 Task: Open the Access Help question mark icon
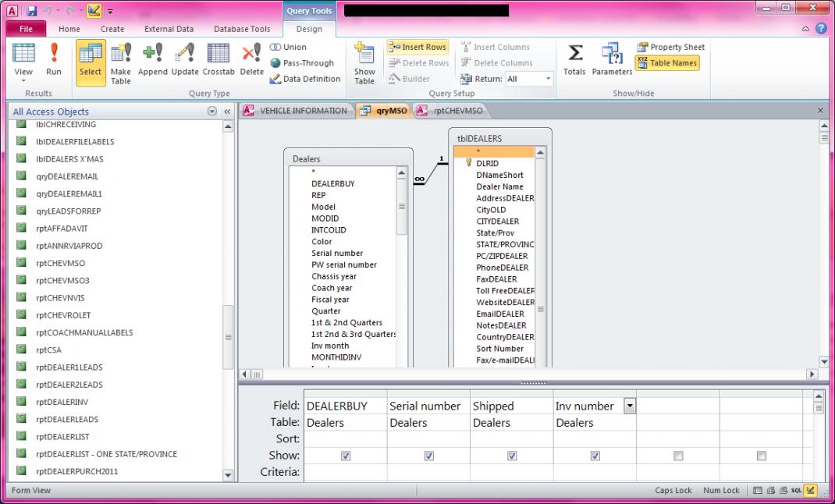tap(821, 29)
